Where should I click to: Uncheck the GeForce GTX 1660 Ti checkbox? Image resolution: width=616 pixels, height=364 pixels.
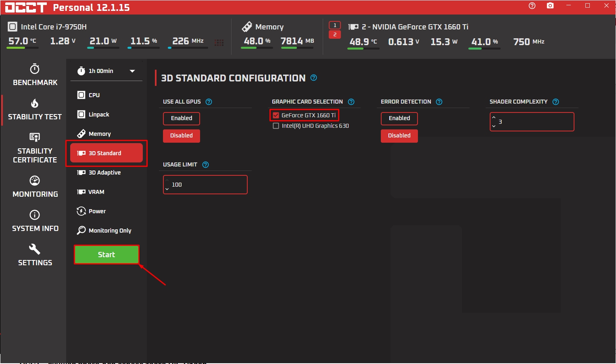coord(276,115)
